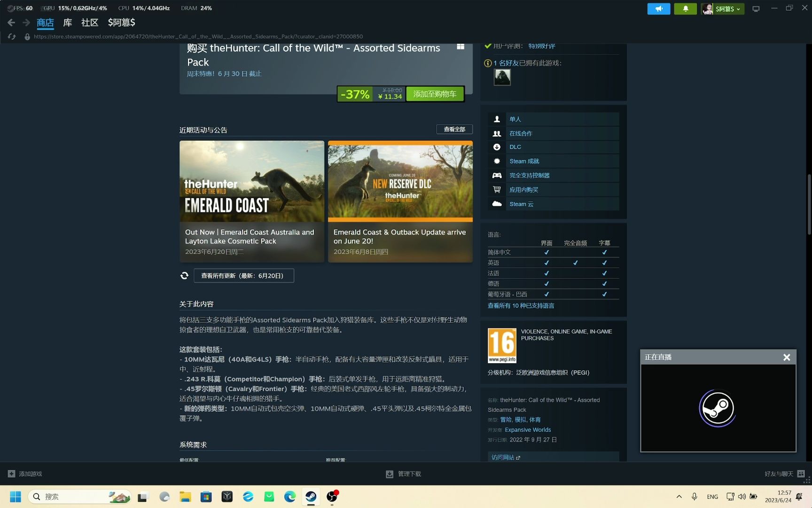
Task: Open the green notifications bell
Action: point(686,8)
